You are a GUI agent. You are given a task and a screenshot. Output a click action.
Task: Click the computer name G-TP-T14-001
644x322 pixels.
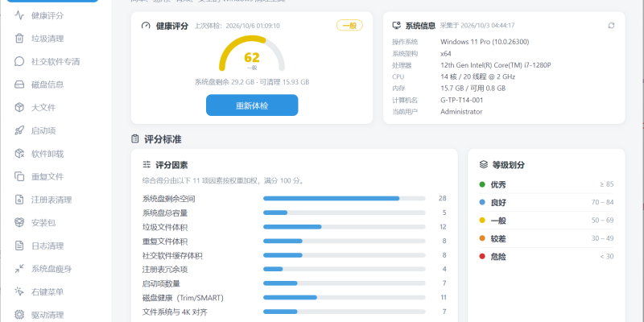click(461, 100)
